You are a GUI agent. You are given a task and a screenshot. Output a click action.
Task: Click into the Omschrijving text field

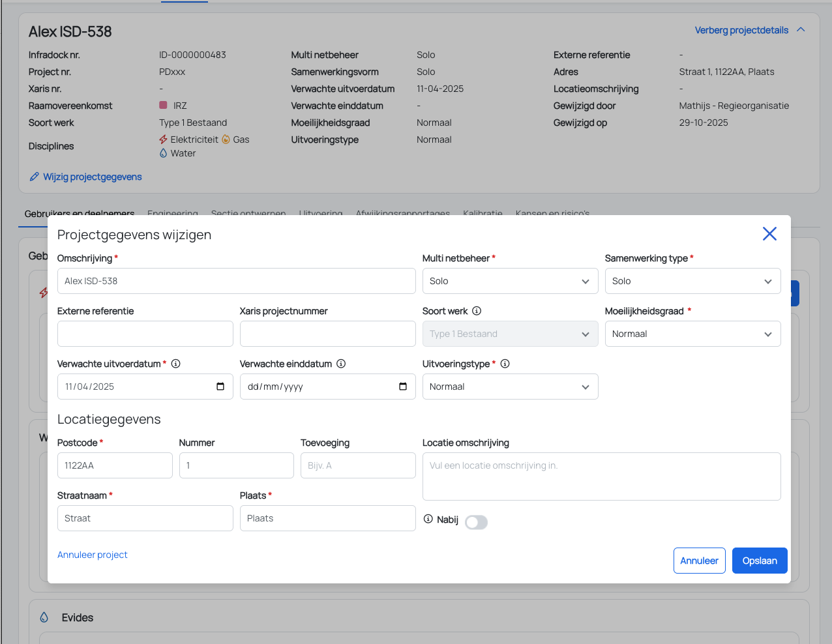click(236, 281)
